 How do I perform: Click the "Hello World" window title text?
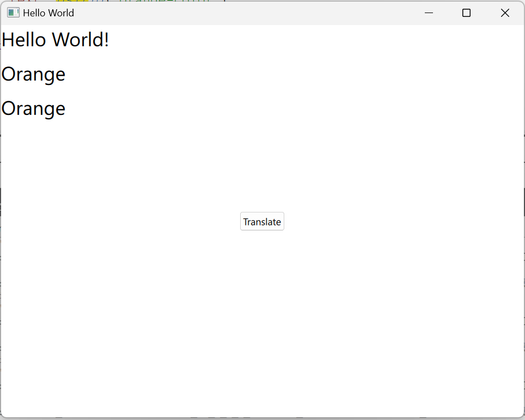coord(48,13)
